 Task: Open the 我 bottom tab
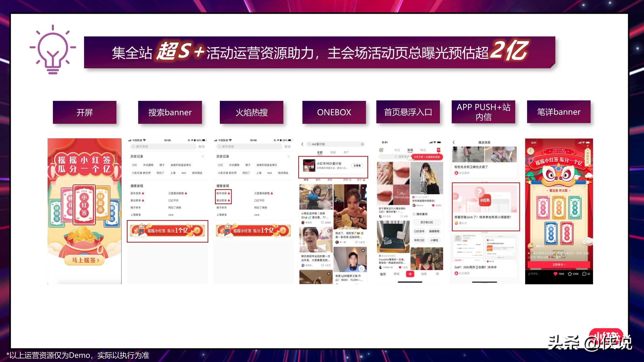(x=437, y=274)
